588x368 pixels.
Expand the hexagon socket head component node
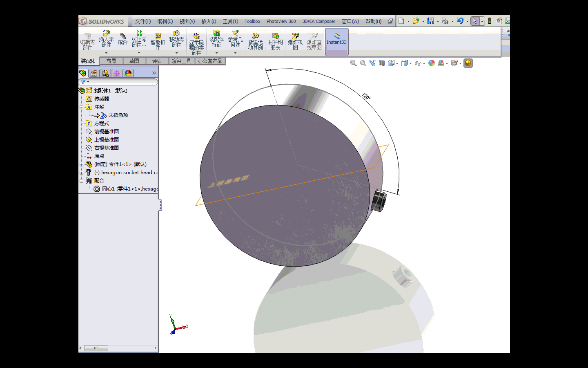81,173
